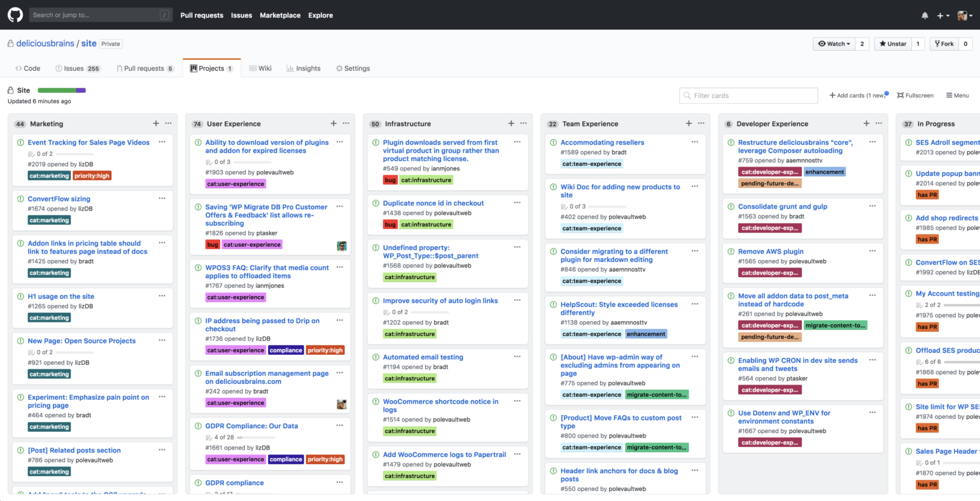Open assignee avatar on Email subscription card
Viewport: 980px width, 501px height.
[x=342, y=404]
